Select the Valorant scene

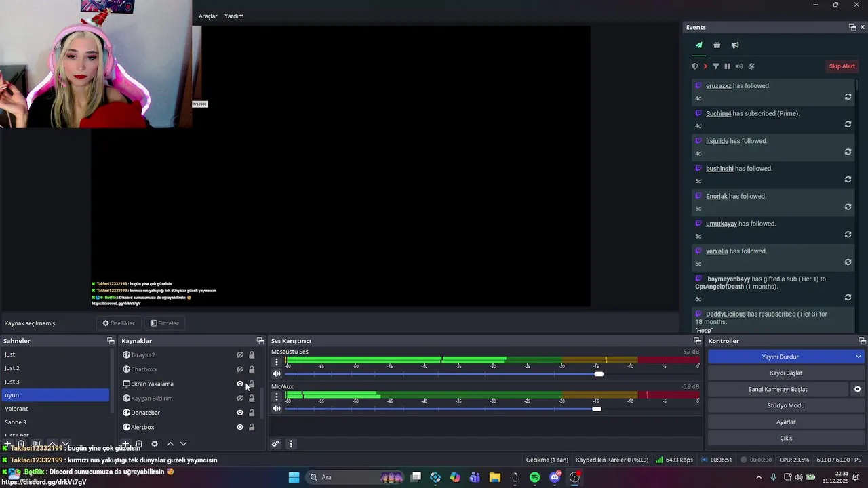click(55, 409)
